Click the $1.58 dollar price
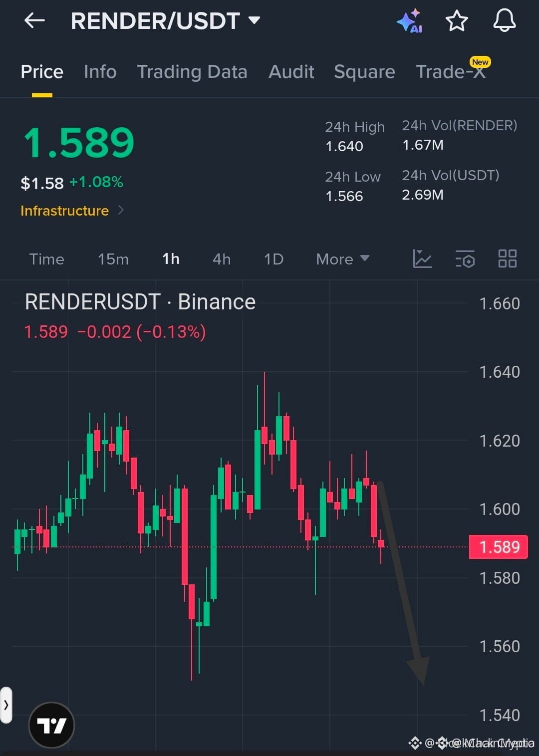Screen dimensions: 539x756 coord(42,183)
